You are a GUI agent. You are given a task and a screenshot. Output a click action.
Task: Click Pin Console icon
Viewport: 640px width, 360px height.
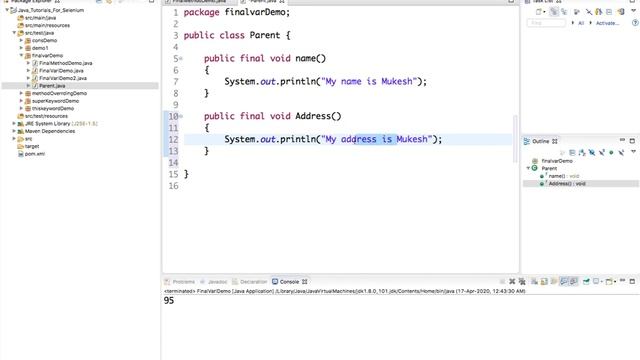tap(586, 282)
